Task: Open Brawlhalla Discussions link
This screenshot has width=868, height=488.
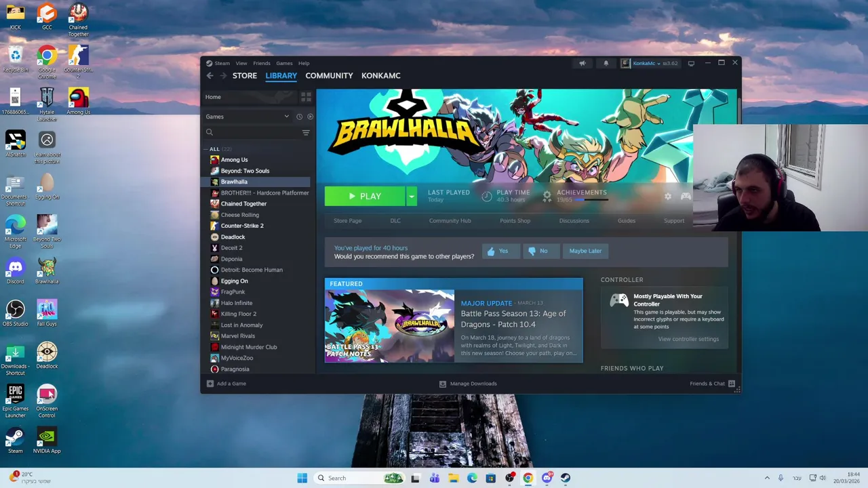Action: coord(574,221)
